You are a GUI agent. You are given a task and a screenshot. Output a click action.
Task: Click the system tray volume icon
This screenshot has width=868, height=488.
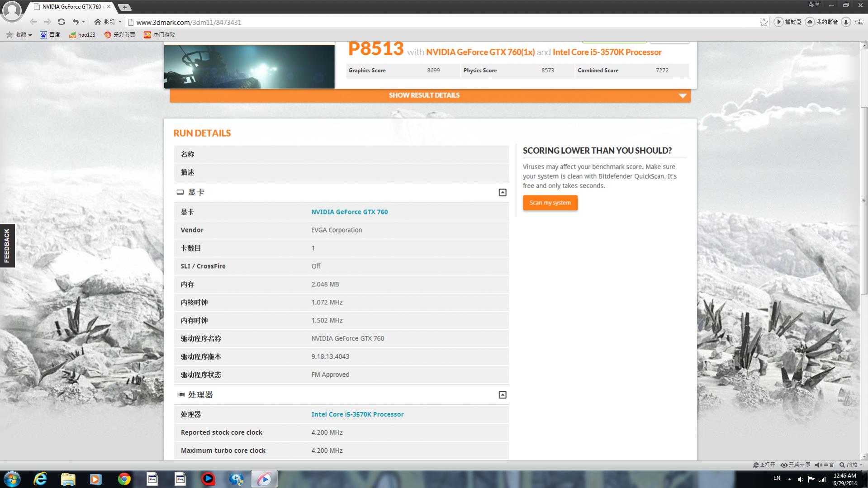801,479
